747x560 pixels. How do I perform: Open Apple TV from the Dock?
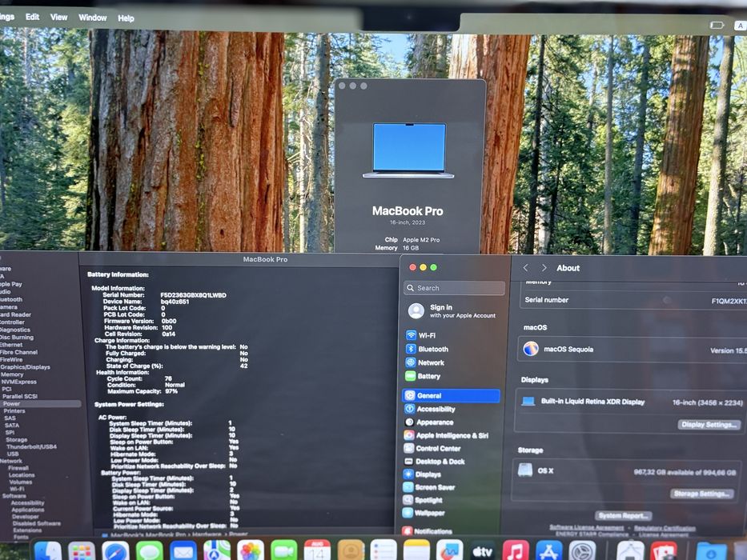click(x=482, y=551)
